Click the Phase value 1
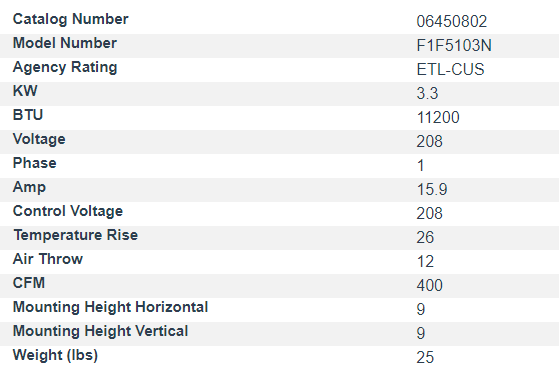 [x=421, y=166]
